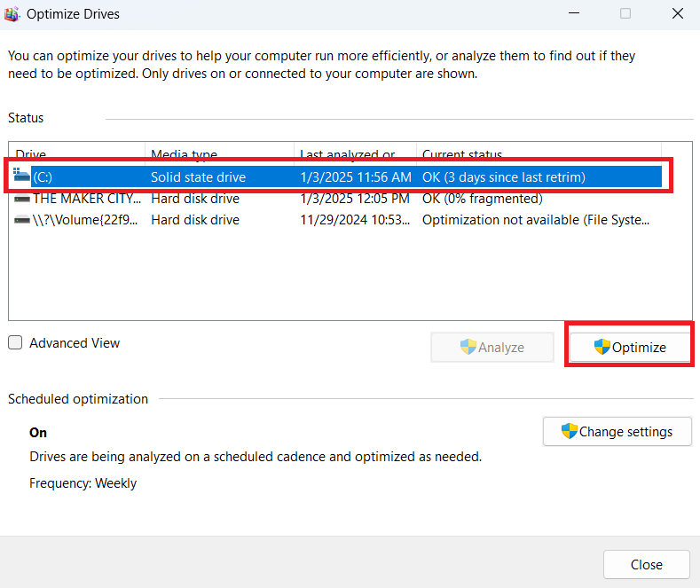Select the THE MAKER CITY... drive row
This screenshot has height=588, width=700.
tap(337, 199)
